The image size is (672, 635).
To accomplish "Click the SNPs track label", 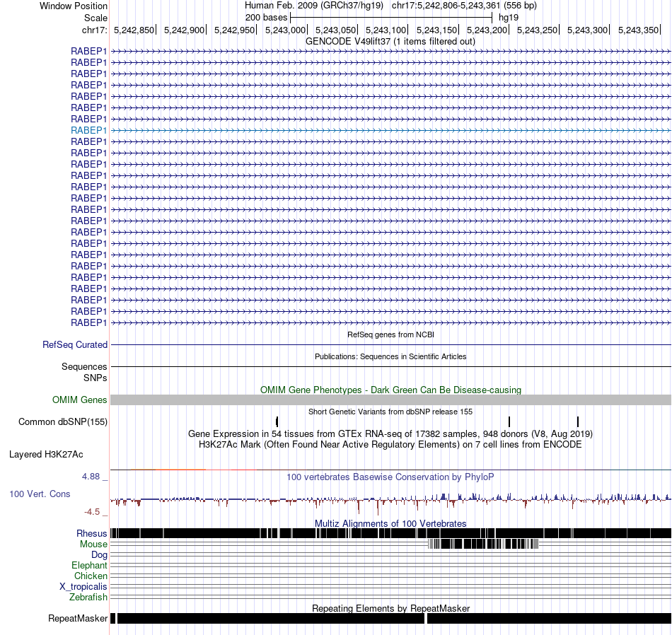I will coord(95,378).
